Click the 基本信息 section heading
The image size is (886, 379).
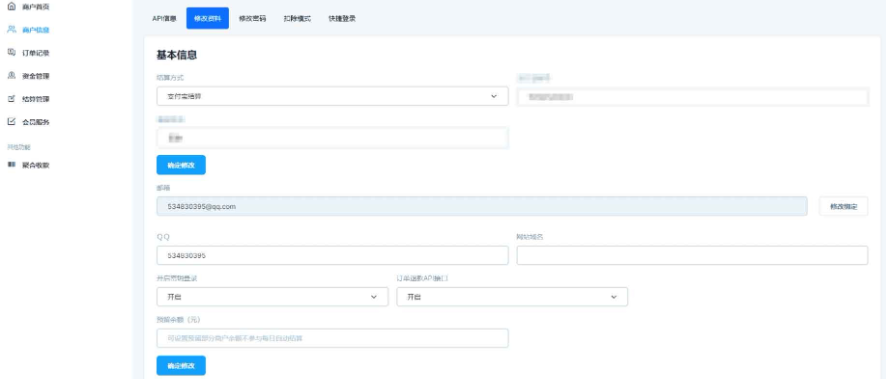tap(176, 55)
